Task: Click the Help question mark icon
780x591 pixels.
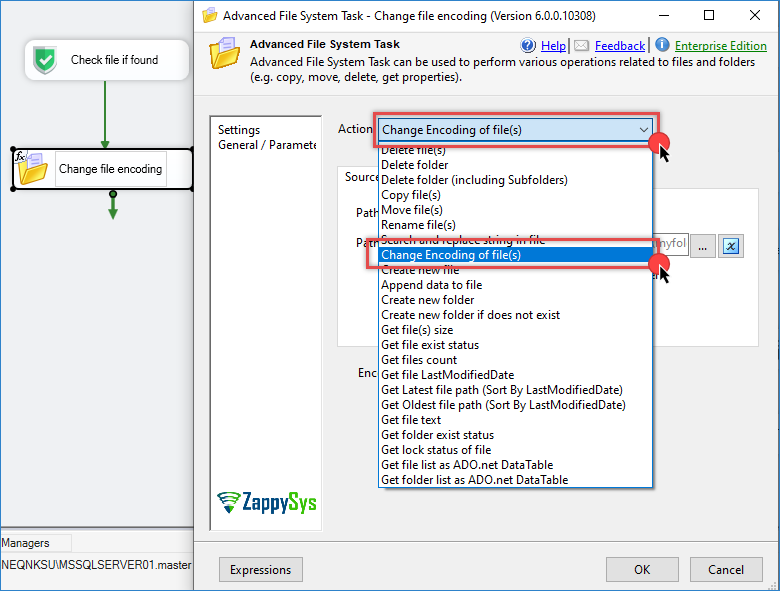Action: coord(528,45)
